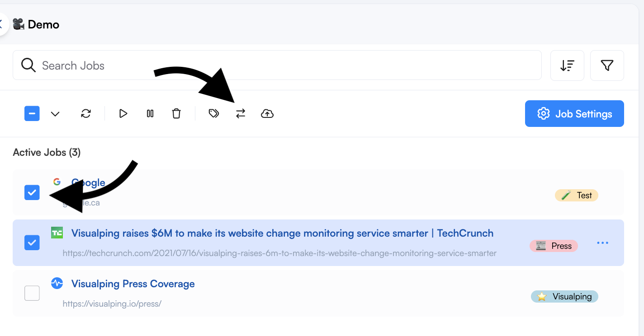The height and width of the screenshot is (336, 644).
Task: Click the Job Settings button
Action: pos(574,113)
